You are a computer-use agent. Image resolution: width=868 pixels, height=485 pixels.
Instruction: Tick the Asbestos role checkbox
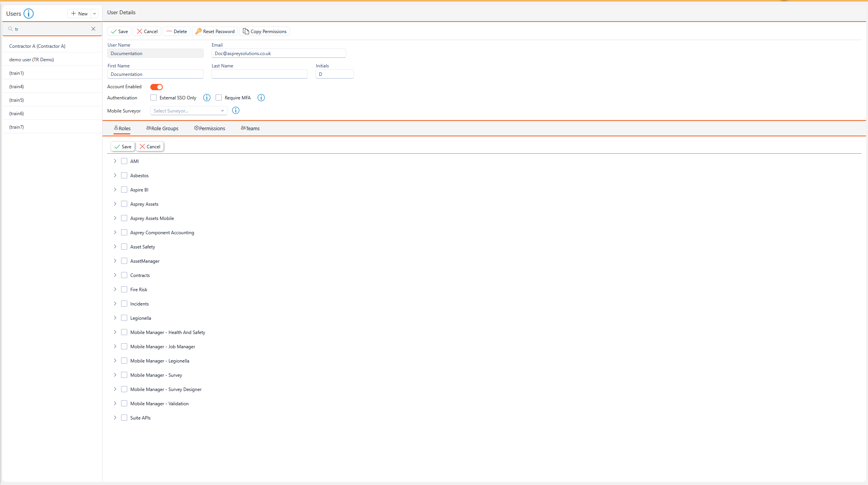(124, 176)
